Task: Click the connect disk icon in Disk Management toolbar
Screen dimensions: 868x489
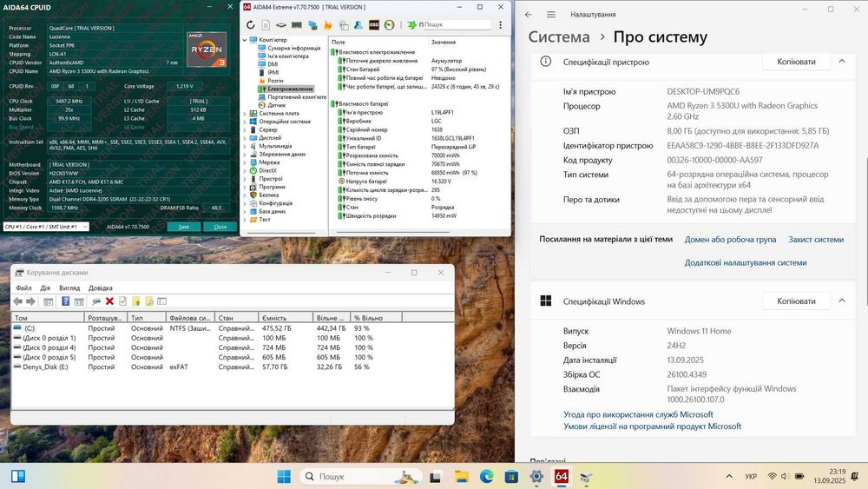Action: [95, 301]
